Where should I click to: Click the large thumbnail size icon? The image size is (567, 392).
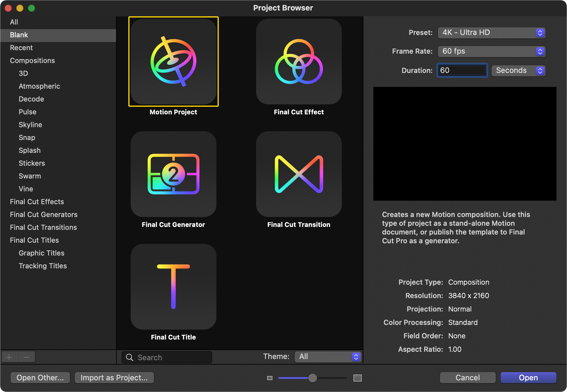click(358, 378)
